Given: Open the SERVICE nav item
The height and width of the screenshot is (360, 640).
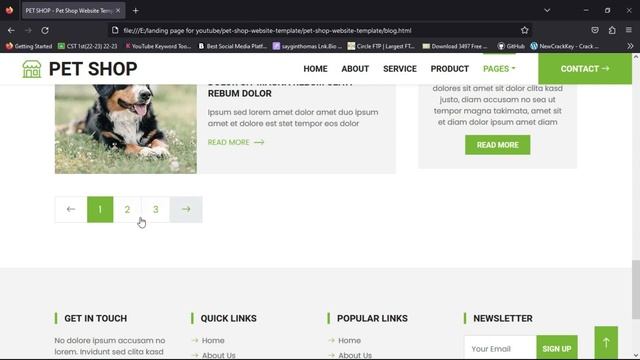Looking at the screenshot, I should pos(400,69).
